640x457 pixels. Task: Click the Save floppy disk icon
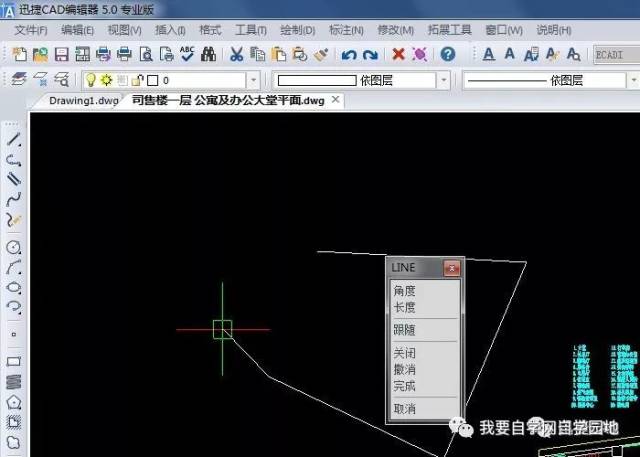click(62, 54)
